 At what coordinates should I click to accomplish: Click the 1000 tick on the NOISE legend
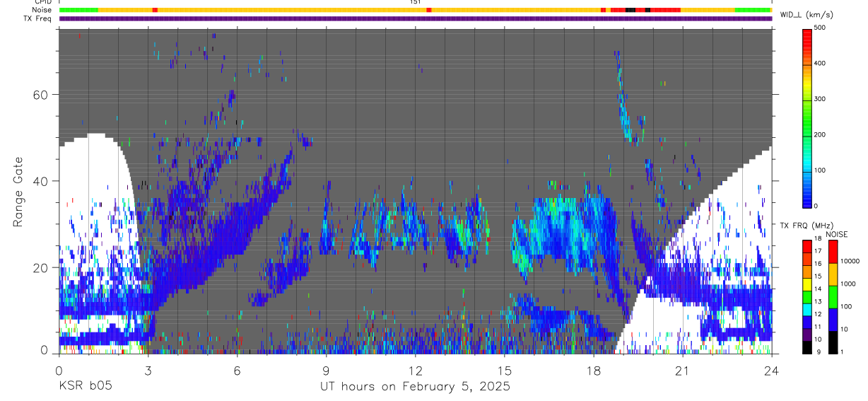pos(848,284)
